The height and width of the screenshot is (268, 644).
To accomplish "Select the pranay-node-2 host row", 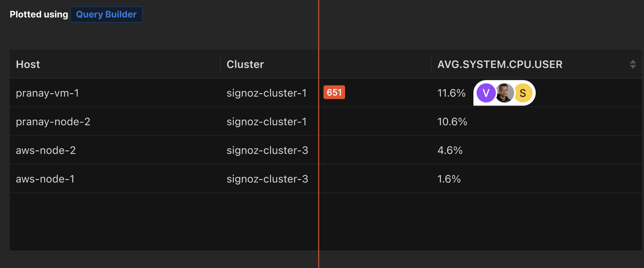I will pyautogui.click(x=53, y=122).
